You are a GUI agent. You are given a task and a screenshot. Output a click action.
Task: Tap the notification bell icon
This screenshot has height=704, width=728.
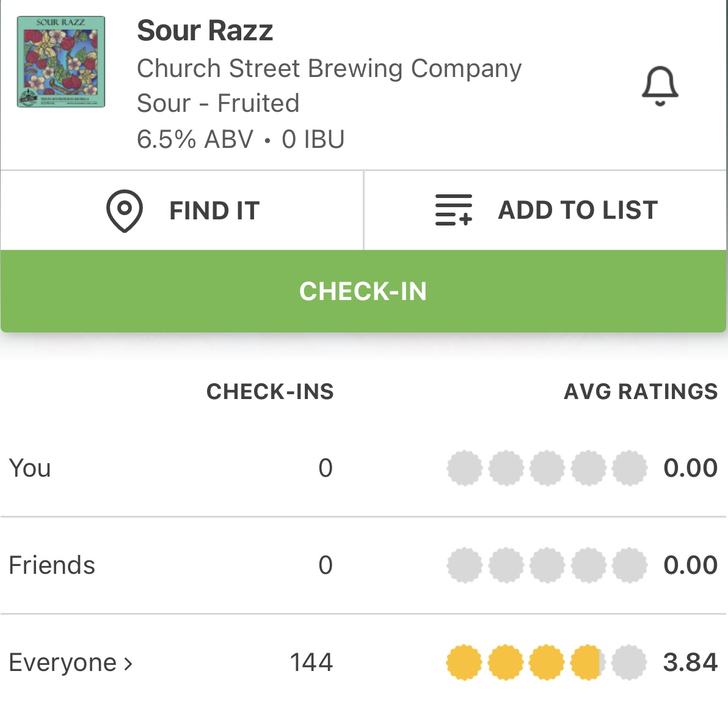click(660, 86)
